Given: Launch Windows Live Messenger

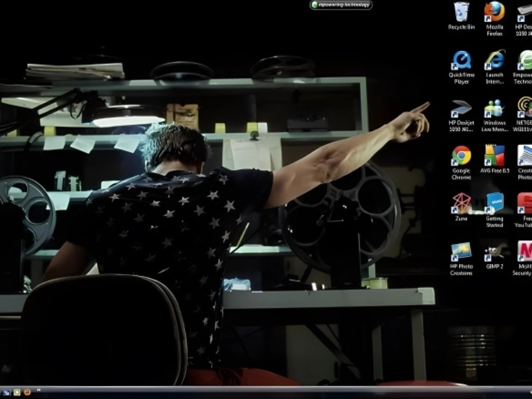Looking at the screenshot, I should pos(494,108).
